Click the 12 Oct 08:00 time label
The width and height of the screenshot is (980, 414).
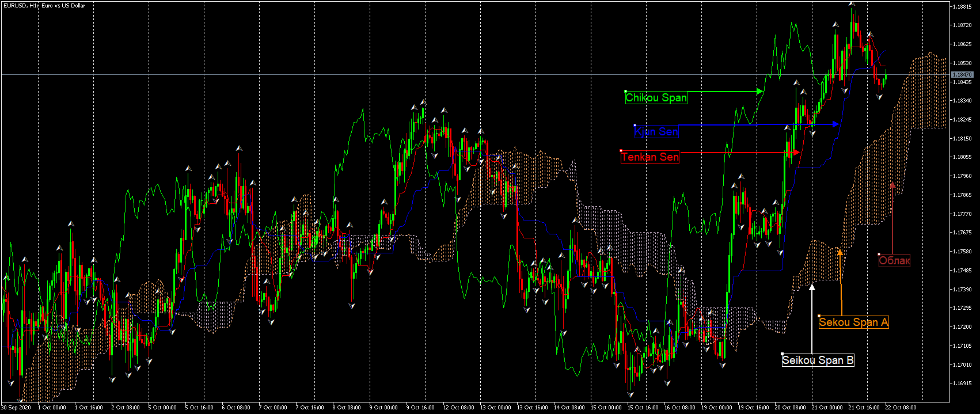pos(458,408)
